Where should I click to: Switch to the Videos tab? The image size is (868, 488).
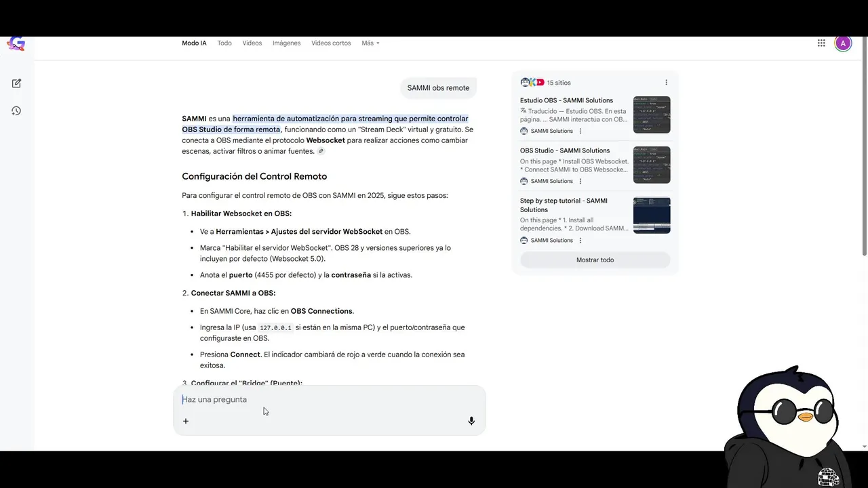pyautogui.click(x=252, y=43)
